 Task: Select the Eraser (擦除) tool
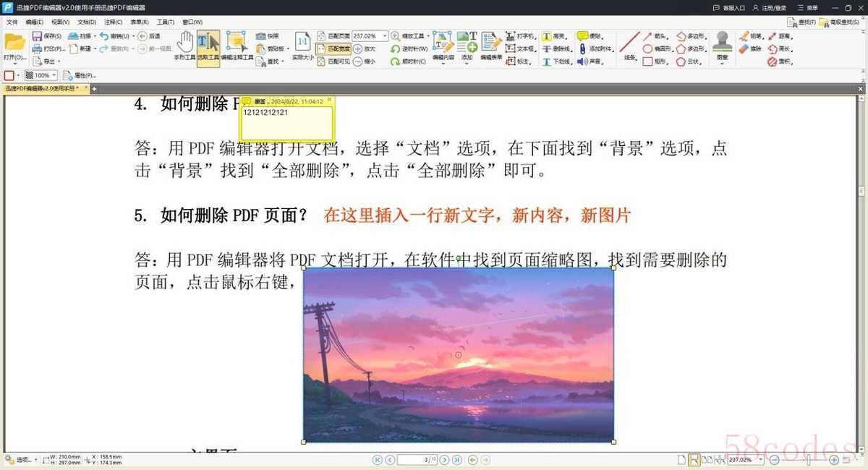(744, 48)
